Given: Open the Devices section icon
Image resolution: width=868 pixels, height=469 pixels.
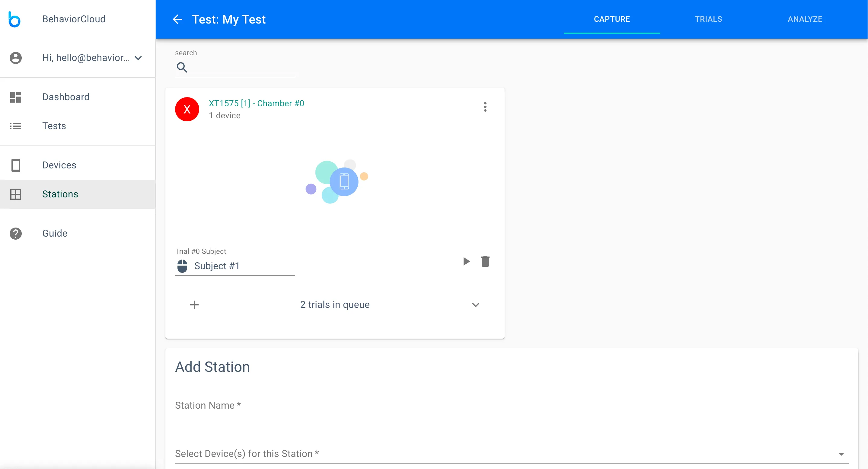Looking at the screenshot, I should (15, 165).
